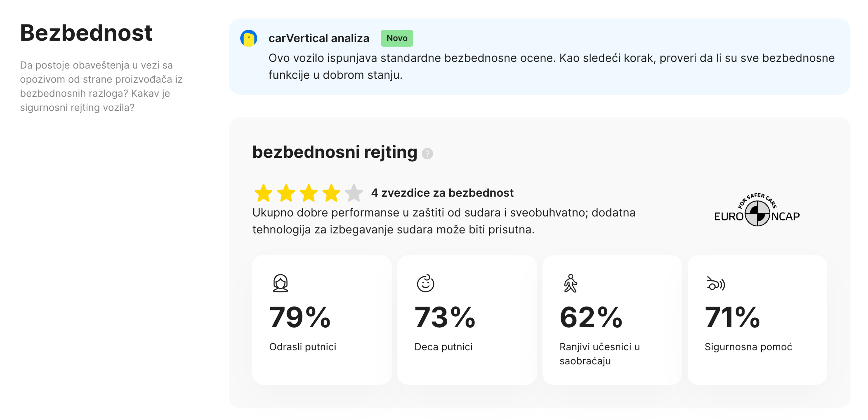Click the Novo badge
This screenshot has width=868, height=420.
click(397, 38)
